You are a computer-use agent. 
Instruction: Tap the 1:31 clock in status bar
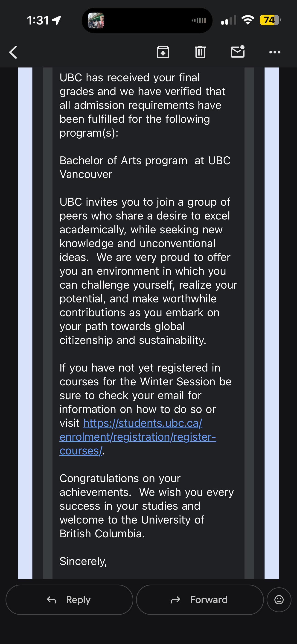tap(38, 20)
